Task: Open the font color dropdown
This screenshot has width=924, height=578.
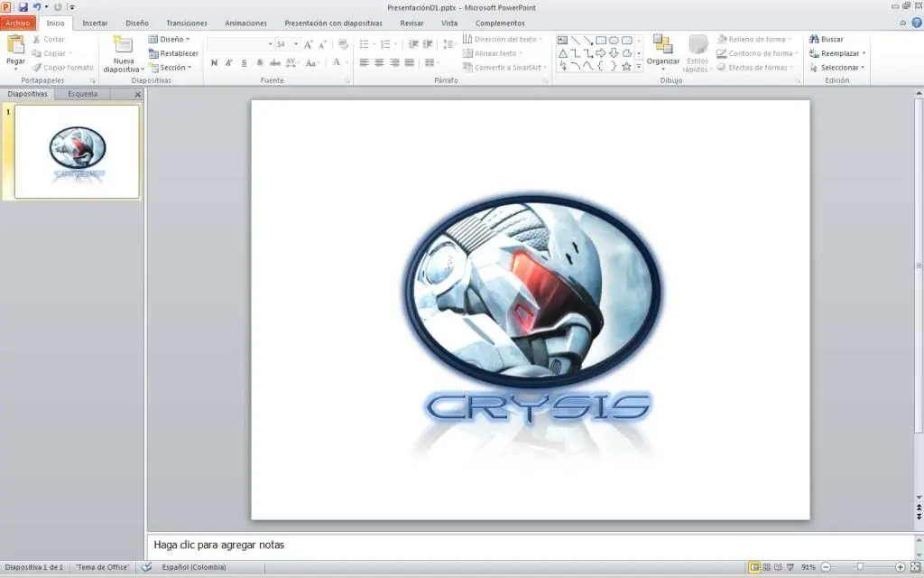Action: (346, 62)
